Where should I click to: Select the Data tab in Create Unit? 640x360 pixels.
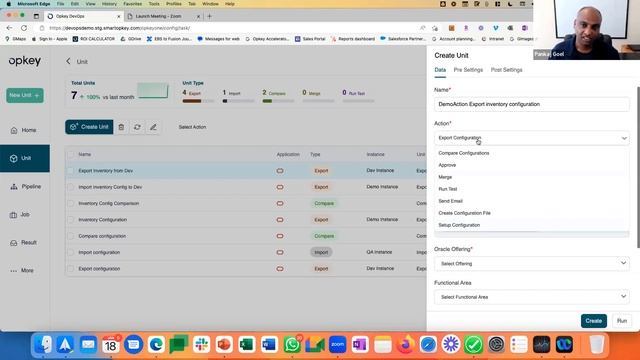tap(440, 70)
